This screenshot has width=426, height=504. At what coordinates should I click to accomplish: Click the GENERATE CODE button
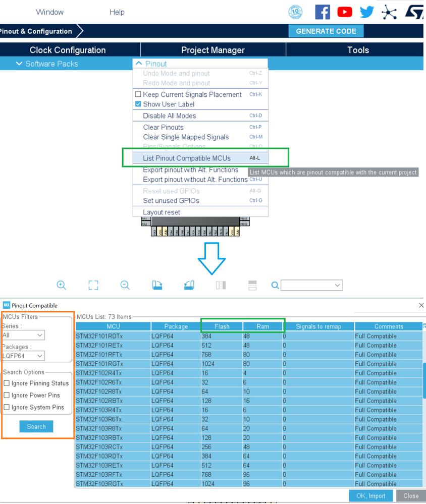(x=326, y=31)
